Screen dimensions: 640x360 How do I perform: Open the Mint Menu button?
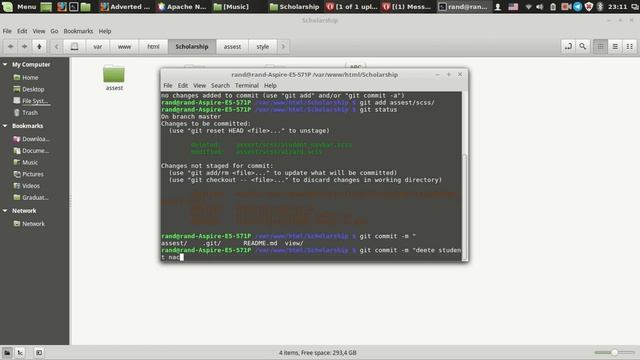tap(19, 7)
